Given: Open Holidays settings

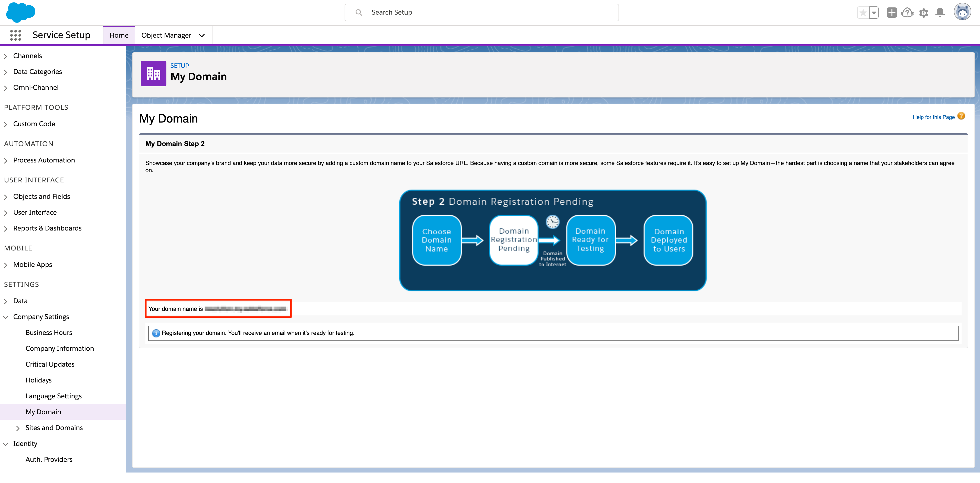Looking at the screenshot, I should pyautogui.click(x=38, y=380).
